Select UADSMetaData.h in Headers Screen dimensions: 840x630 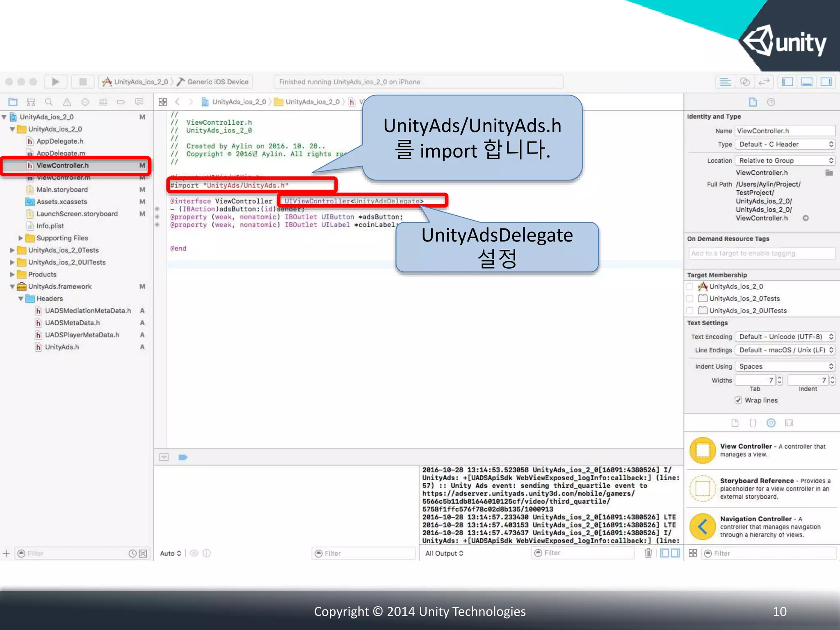(x=72, y=323)
